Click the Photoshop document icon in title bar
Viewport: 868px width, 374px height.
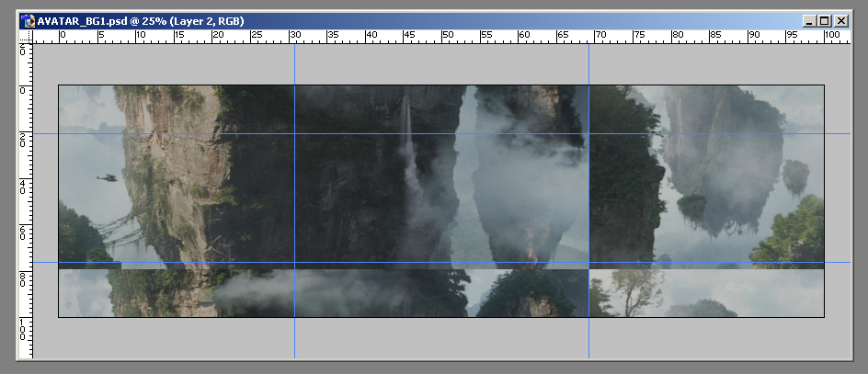pos(28,21)
